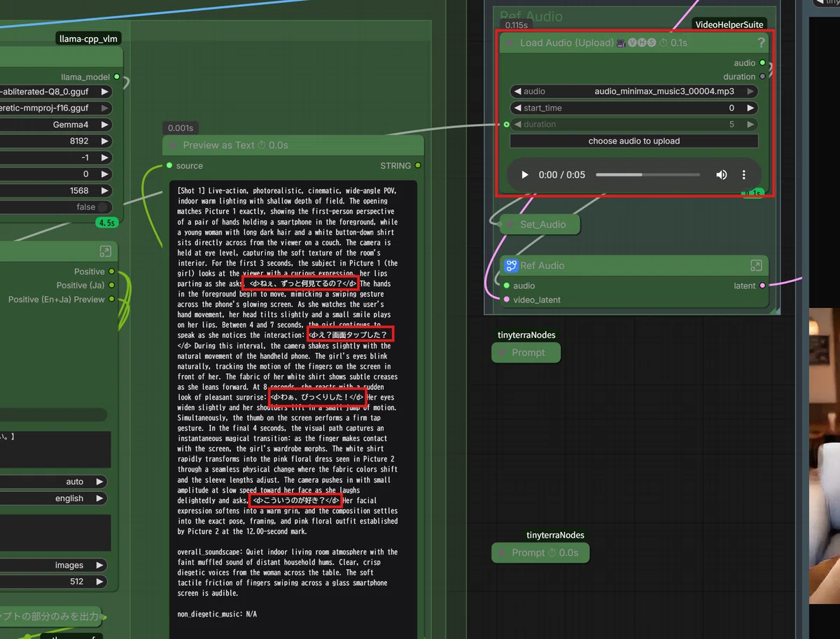Open the images dropdown
Image resolution: width=840 pixels, height=639 pixels.
(x=54, y=565)
